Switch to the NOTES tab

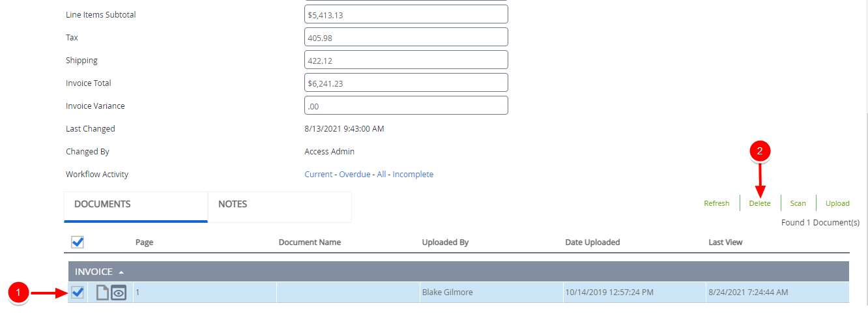point(233,204)
